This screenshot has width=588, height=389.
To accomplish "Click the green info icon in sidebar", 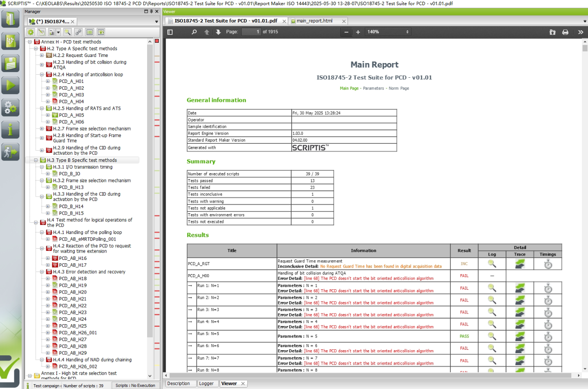I will (x=10, y=130).
